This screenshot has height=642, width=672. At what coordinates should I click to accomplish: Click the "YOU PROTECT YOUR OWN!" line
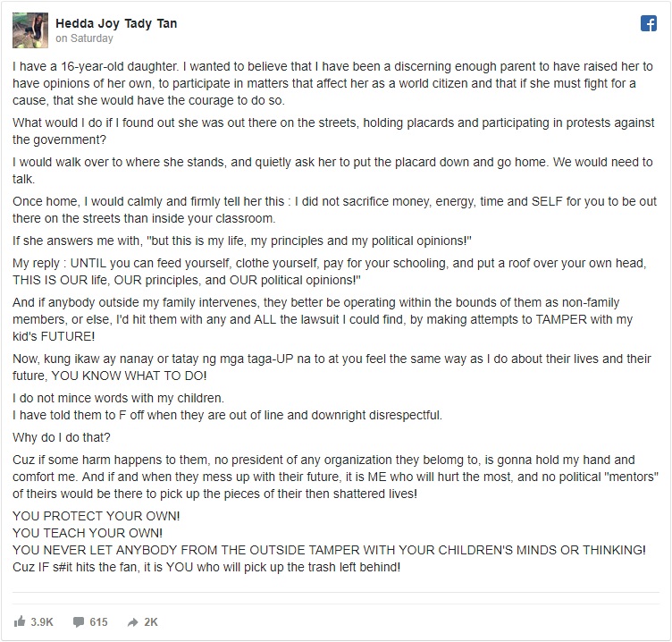coord(97,518)
